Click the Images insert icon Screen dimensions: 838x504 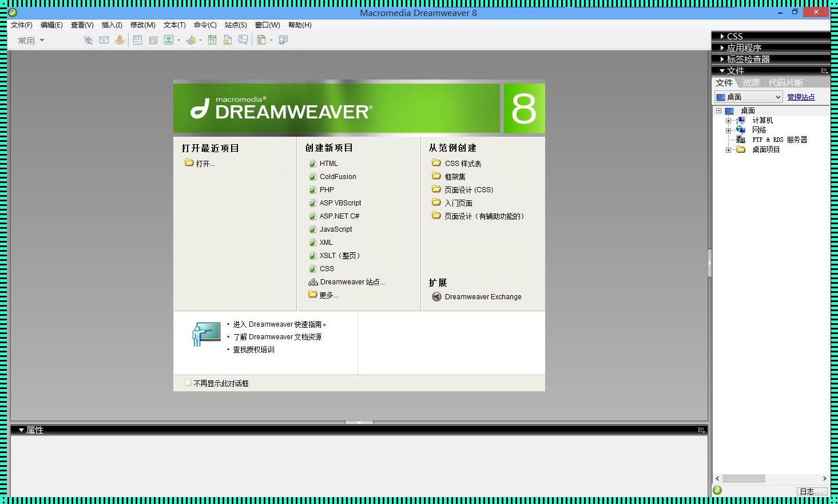point(168,40)
